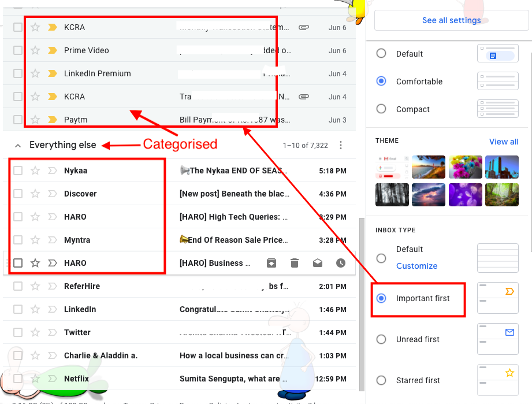Open See all settings
The width and height of the screenshot is (532, 404).
(x=451, y=20)
